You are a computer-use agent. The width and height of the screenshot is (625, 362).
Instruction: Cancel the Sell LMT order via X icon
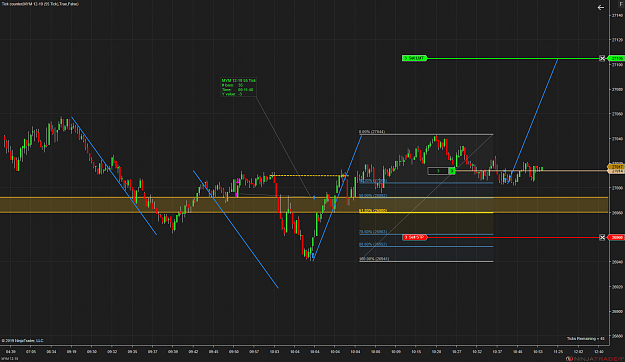tap(602, 58)
